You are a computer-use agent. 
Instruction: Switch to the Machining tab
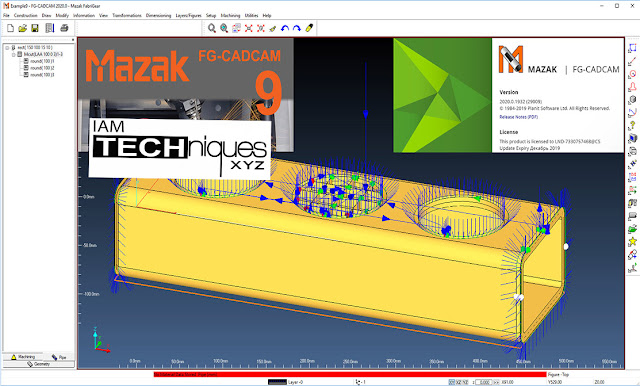(x=23, y=357)
